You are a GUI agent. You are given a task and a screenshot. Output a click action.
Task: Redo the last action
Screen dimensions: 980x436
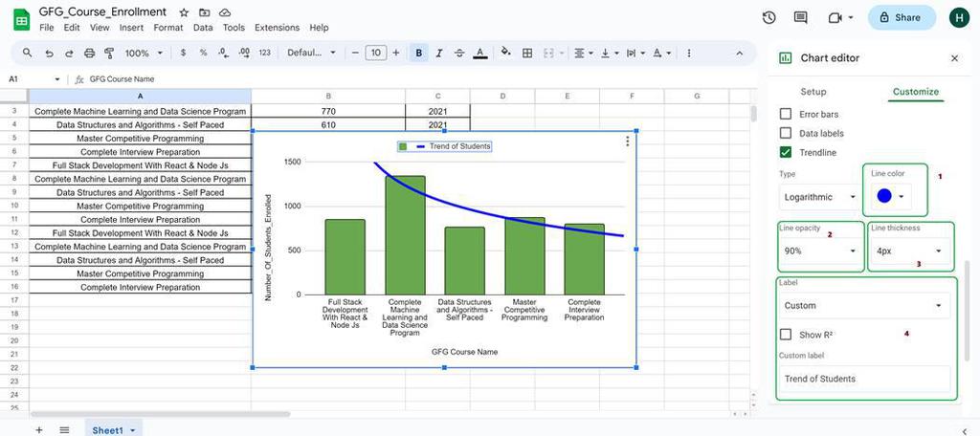(x=69, y=54)
